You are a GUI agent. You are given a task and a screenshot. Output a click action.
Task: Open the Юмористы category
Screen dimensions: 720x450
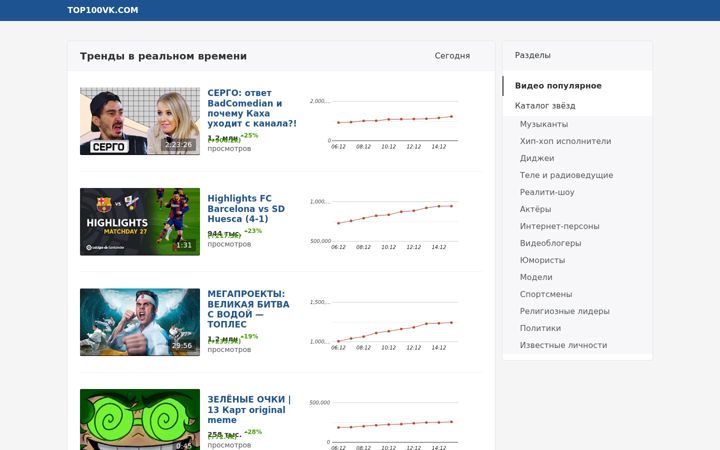[x=542, y=260]
